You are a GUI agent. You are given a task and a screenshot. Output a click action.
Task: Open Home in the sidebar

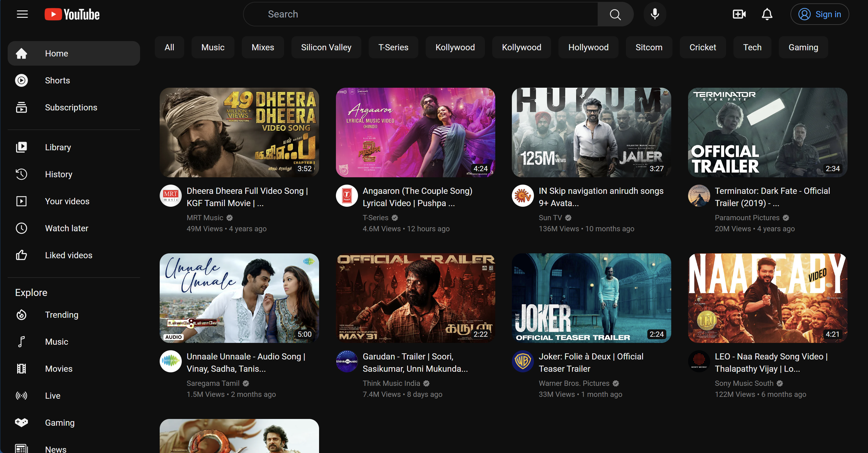(x=74, y=53)
